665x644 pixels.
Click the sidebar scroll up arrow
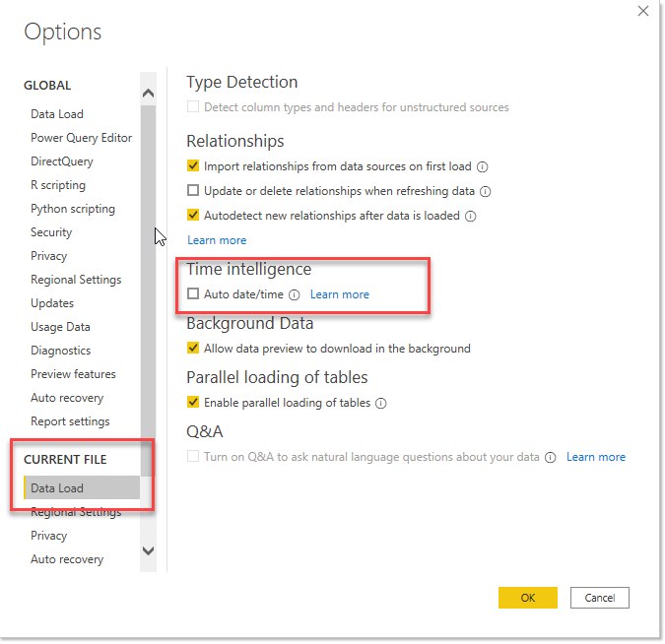click(x=148, y=93)
